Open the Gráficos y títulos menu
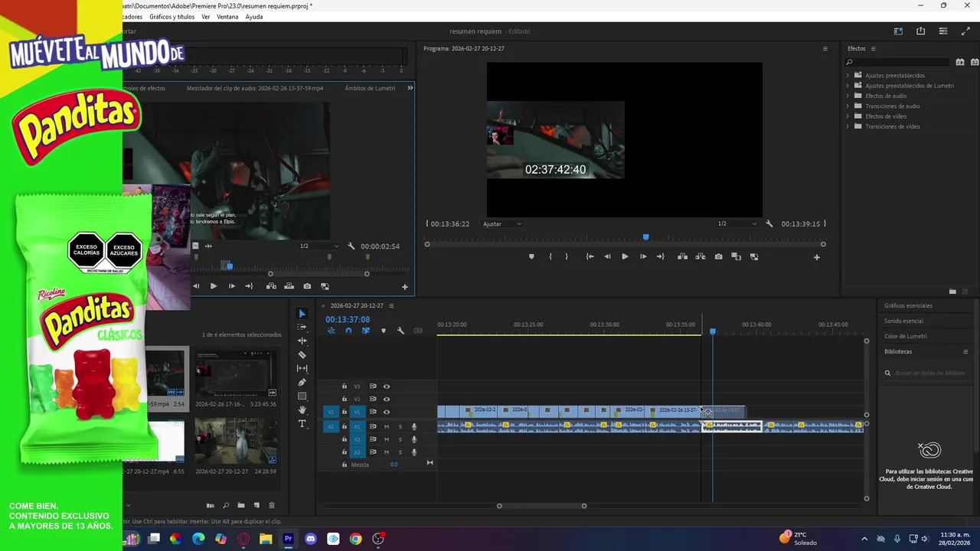 coord(172,17)
